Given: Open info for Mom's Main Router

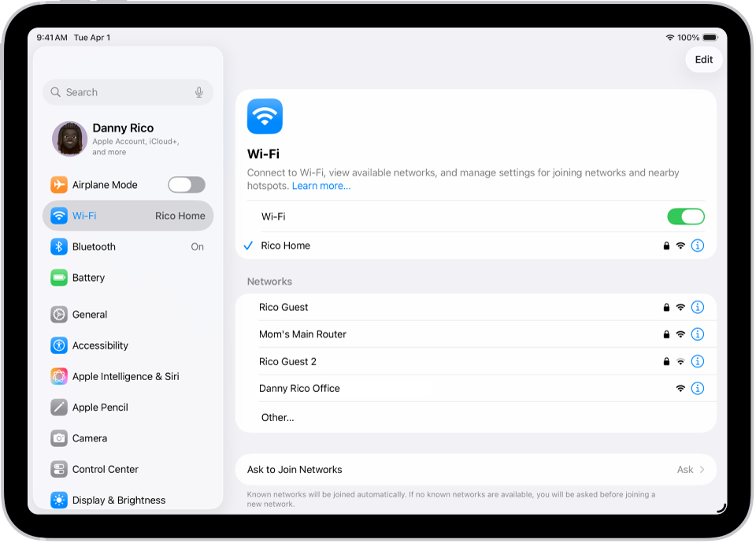Looking at the screenshot, I should [698, 334].
